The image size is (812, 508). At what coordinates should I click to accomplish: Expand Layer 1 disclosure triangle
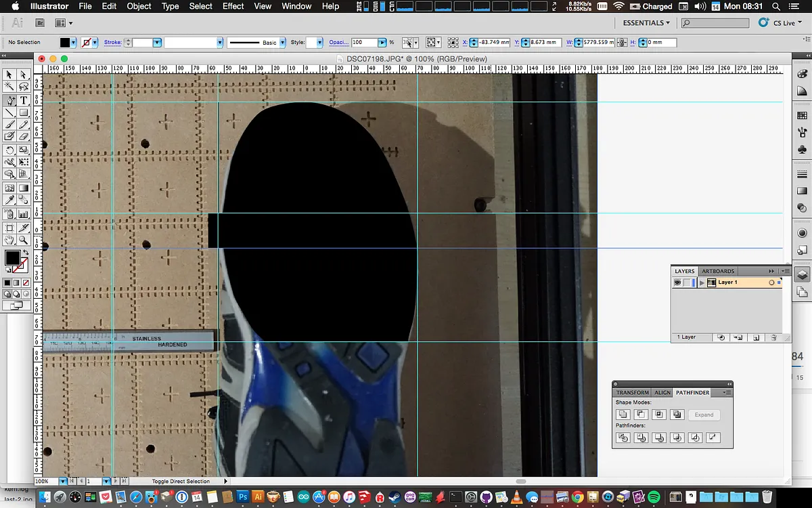[702, 282]
